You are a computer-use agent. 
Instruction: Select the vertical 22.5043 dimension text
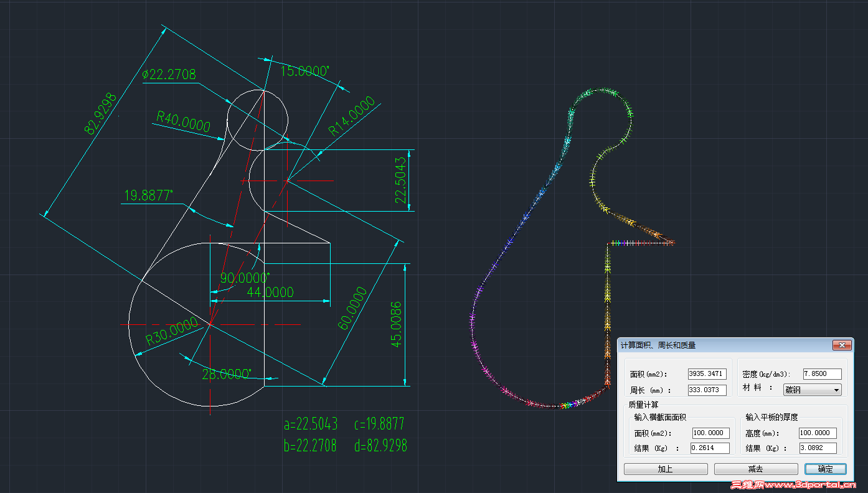pyautogui.click(x=400, y=180)
